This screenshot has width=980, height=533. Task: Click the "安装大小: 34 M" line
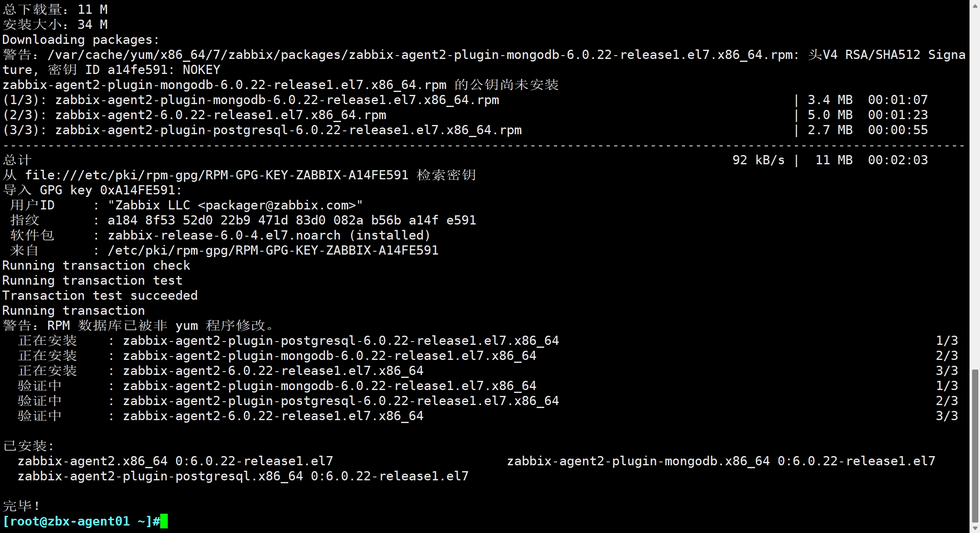pyautogui.click(x=55, y=25)
